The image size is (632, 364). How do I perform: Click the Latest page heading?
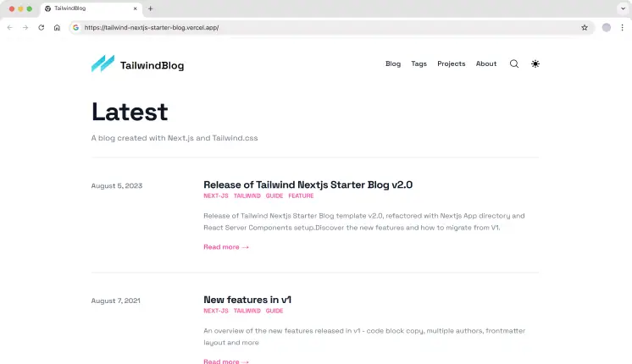[130, 112]
